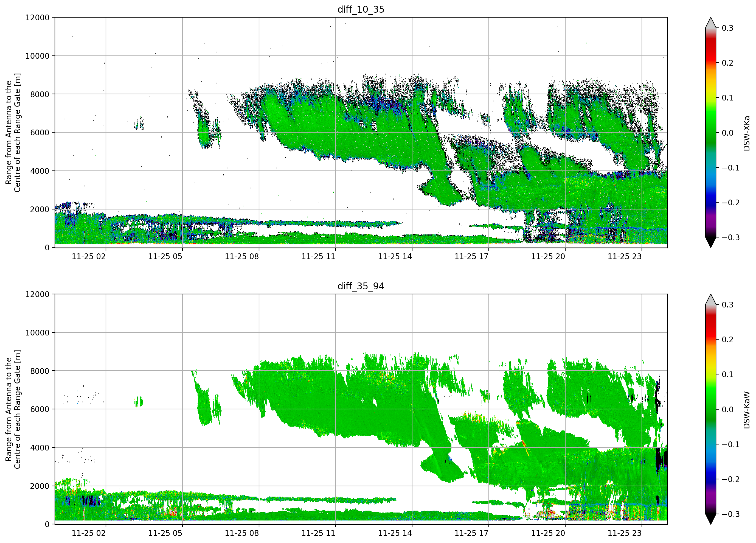Click '10000' y-tick on diff_10_35 plot

pos(37,56)
